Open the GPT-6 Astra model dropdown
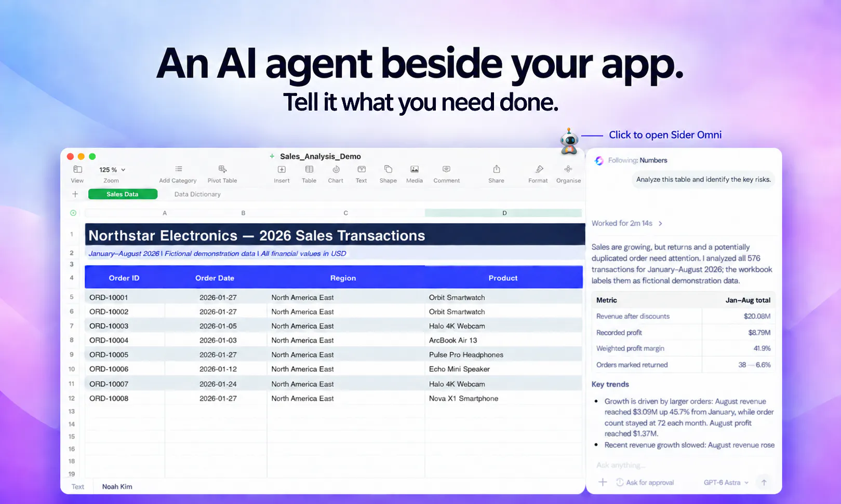This screenshot has width=841, height=504. pyautogui.click(x=726, y=482)
